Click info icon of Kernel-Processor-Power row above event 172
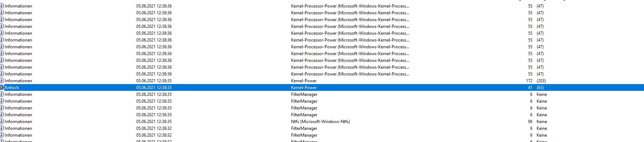Viewport: 644px width, 142px height. tap(2, 74)
